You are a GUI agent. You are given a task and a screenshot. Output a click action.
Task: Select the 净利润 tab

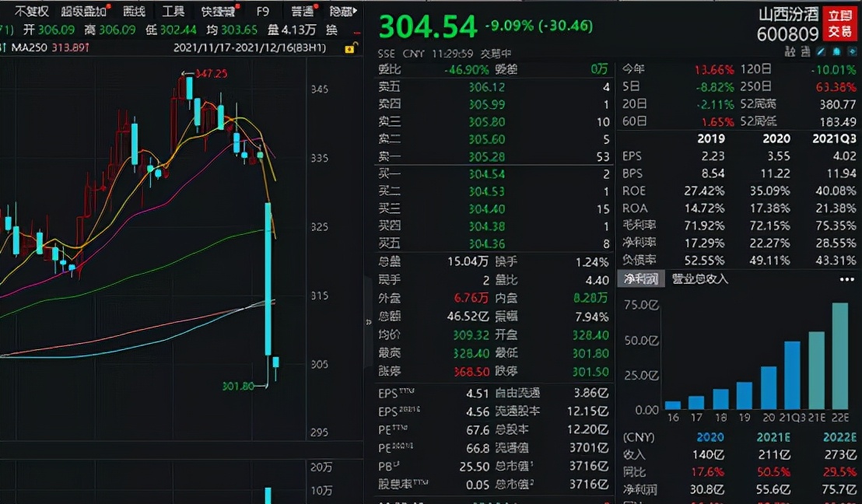(640, 279)
